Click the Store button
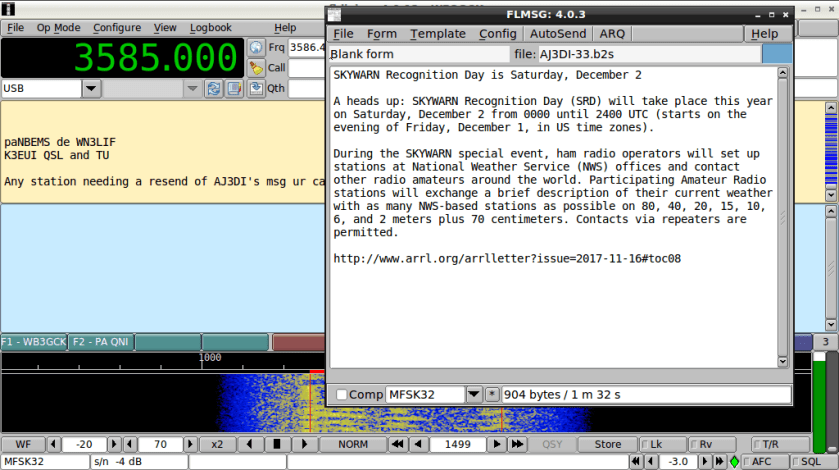 608,444
